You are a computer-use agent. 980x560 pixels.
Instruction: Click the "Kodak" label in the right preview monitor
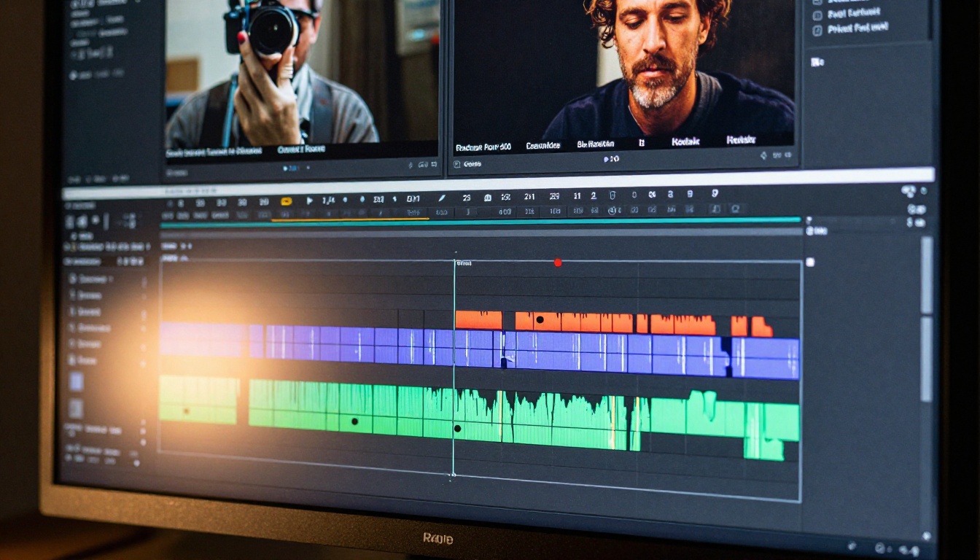coord(685,141)
